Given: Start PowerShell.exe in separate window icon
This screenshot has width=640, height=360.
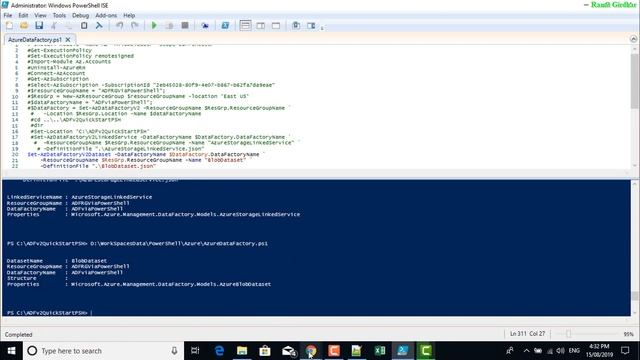Looking at the screenshot, I should 225,25.
